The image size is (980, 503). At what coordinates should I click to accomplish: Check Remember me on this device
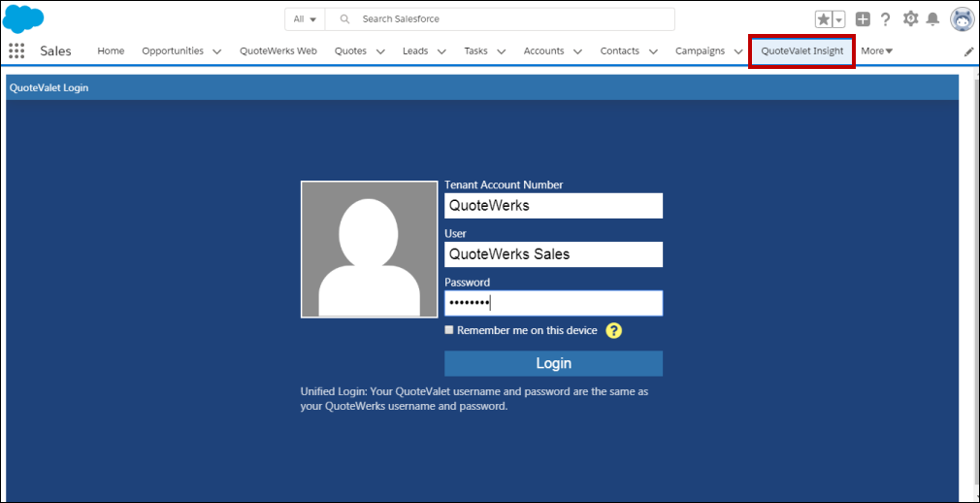[449, 330]
